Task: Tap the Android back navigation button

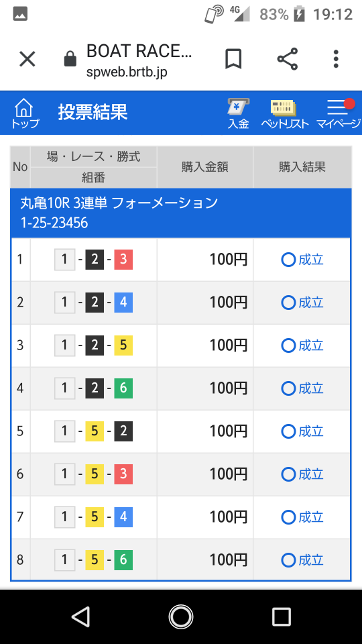Action: [81, 616]
